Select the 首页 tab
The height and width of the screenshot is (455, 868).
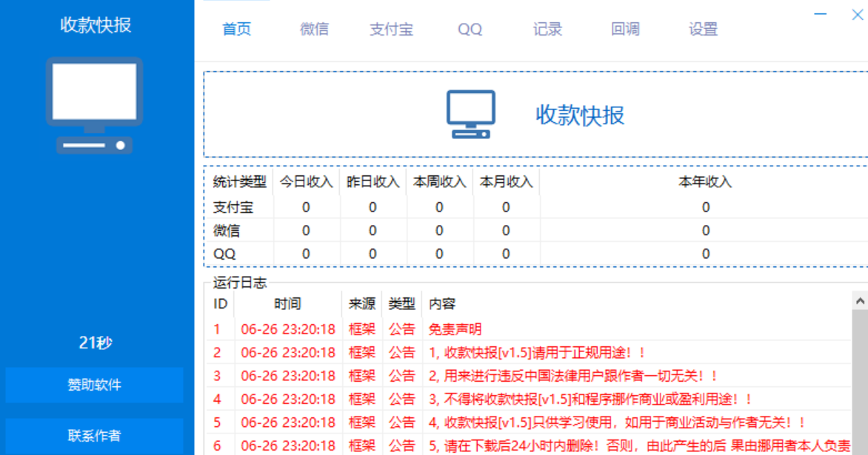(237, 30)
